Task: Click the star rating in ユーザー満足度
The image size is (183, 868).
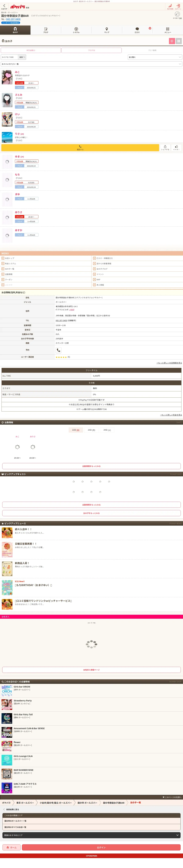Action: [x=61, y=357]
